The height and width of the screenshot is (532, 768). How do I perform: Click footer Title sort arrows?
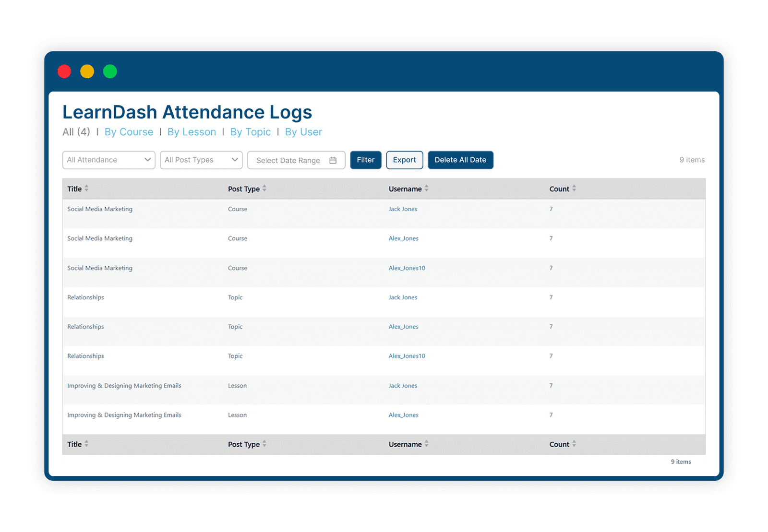86,444
